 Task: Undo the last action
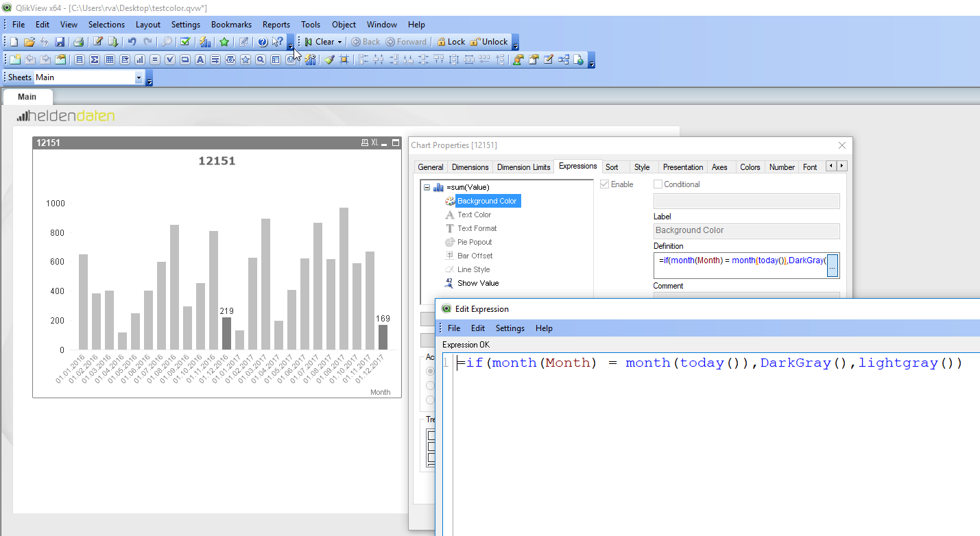click(x=131, y=41)
